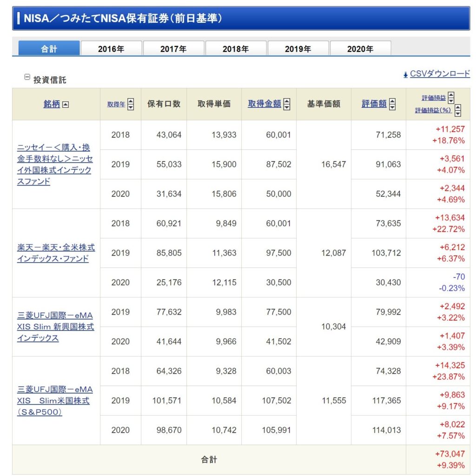Click the sort arrows beside 評価額

pos(392,104)
